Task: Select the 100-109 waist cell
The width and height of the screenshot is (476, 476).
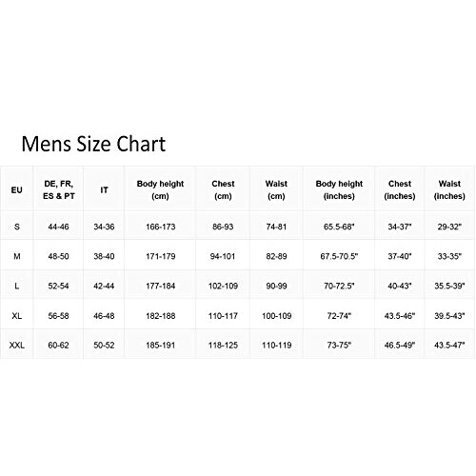Action: (x=277, y=316)
